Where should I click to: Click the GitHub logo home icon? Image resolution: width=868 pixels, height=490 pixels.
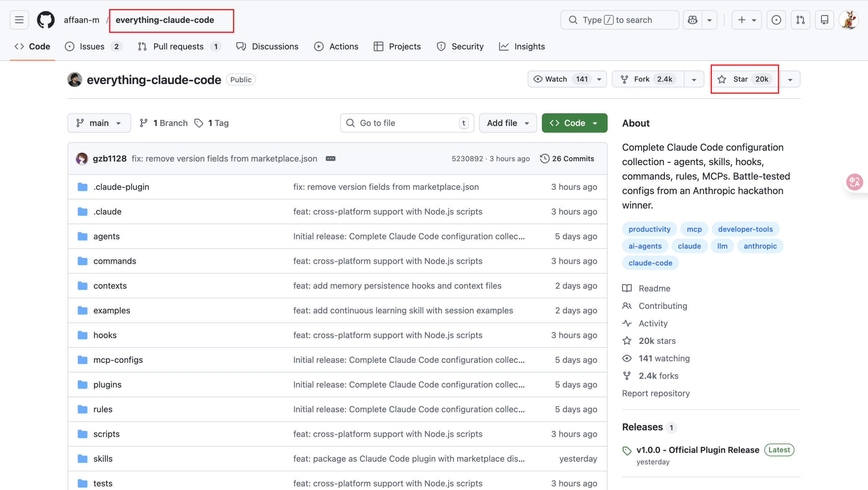click(x=46, y=20)
